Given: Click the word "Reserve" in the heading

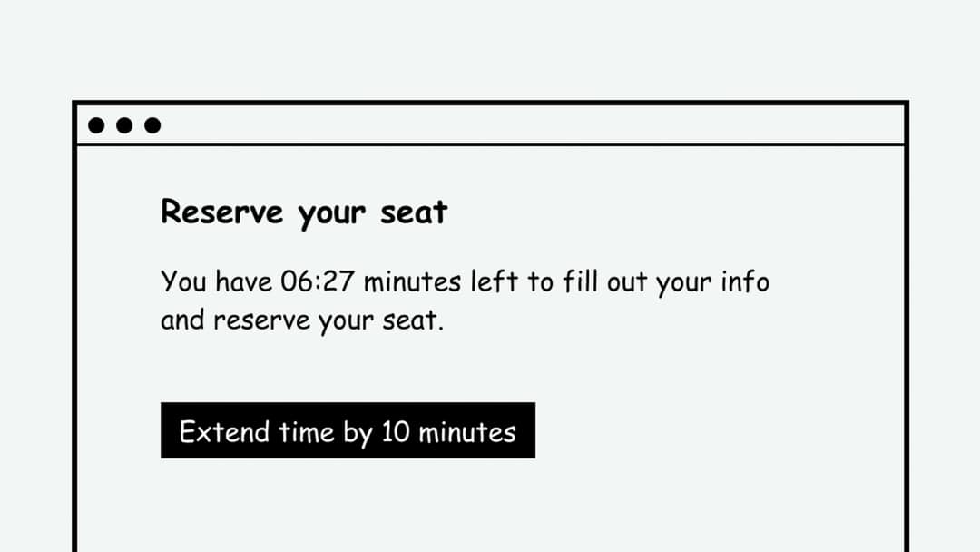Looking at the screenshot, I should [x=224, y=212].
